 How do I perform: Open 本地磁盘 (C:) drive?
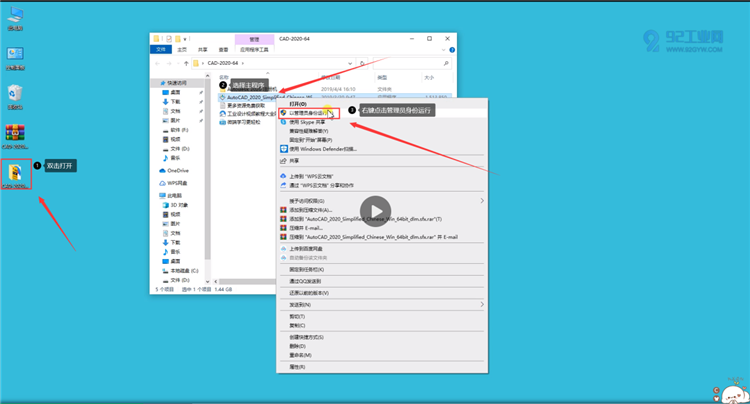pos(180,271)
